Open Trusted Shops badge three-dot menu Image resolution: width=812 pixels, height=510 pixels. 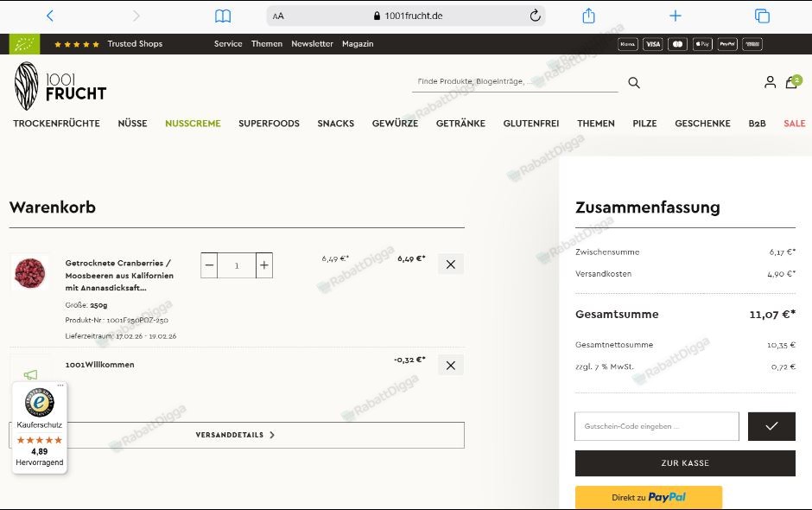coord(60,385)
